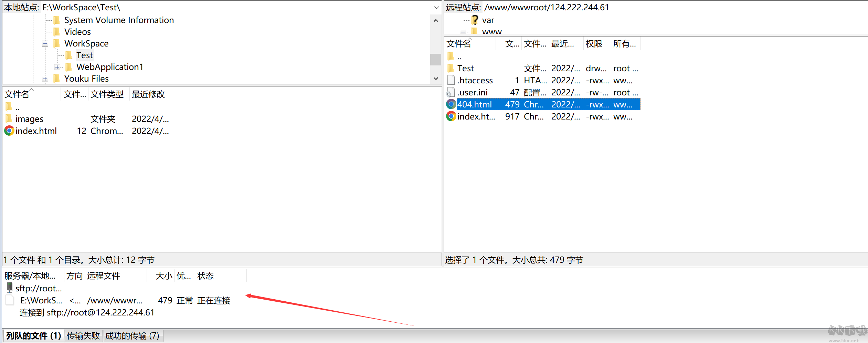Image resolution: width=868 pixels, height=343 pixels.
Task: Click the question-mark var folder icon
Action: 475,20
